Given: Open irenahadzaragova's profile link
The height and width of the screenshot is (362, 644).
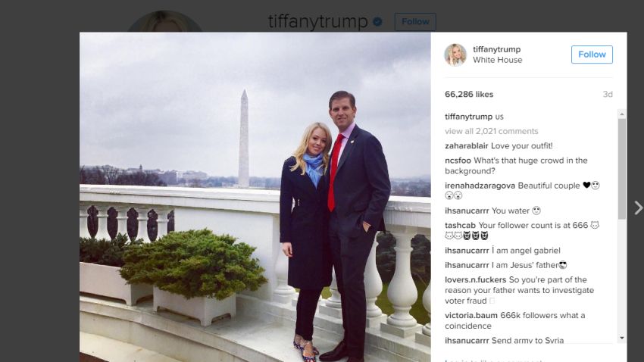Looking at the screenshot, I should coord(480,186).
